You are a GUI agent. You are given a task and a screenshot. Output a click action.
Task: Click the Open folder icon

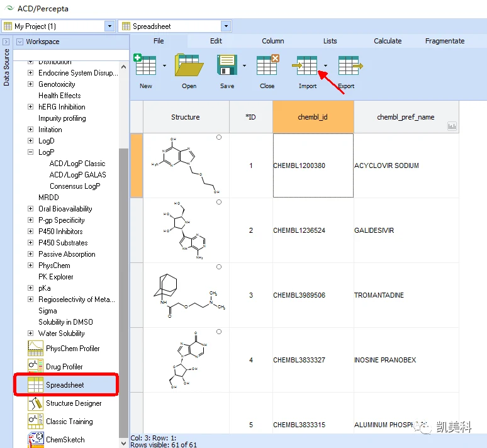189,65
